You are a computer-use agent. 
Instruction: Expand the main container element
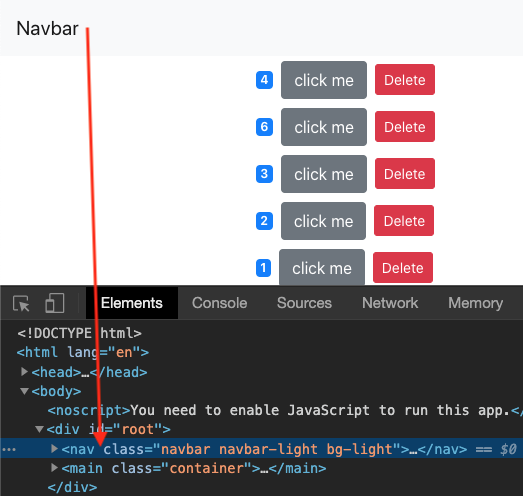(x=54, y=468)
